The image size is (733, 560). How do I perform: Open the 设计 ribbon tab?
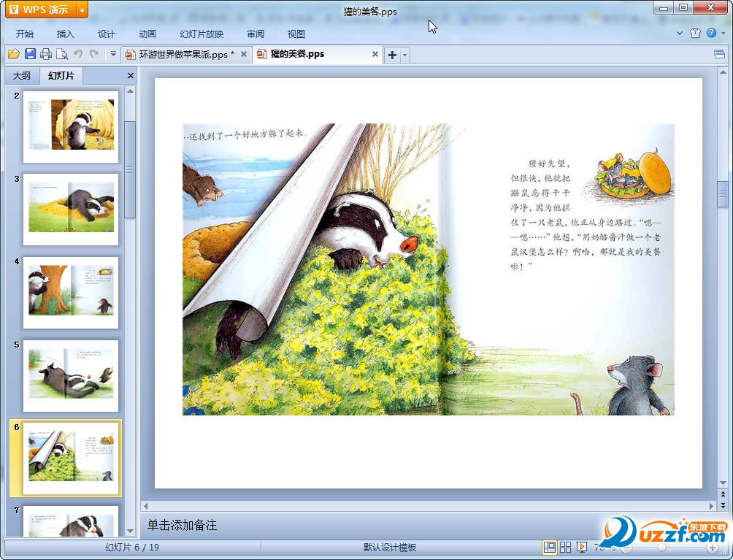106,34
